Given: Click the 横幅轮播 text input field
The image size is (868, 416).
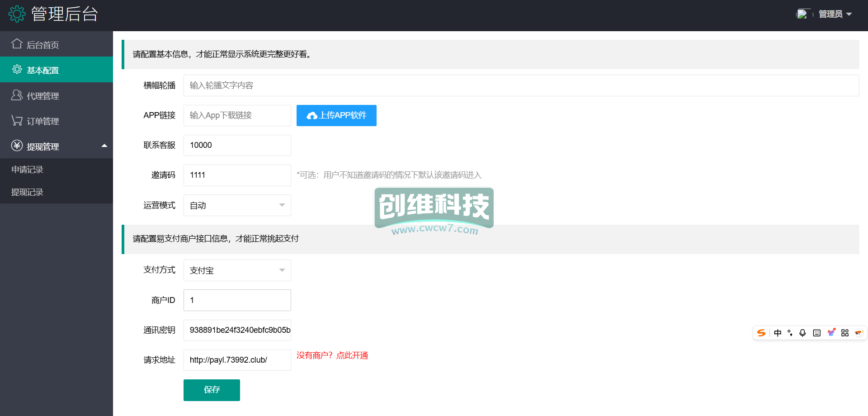Looking at the screenshot, I should point(521,85).
